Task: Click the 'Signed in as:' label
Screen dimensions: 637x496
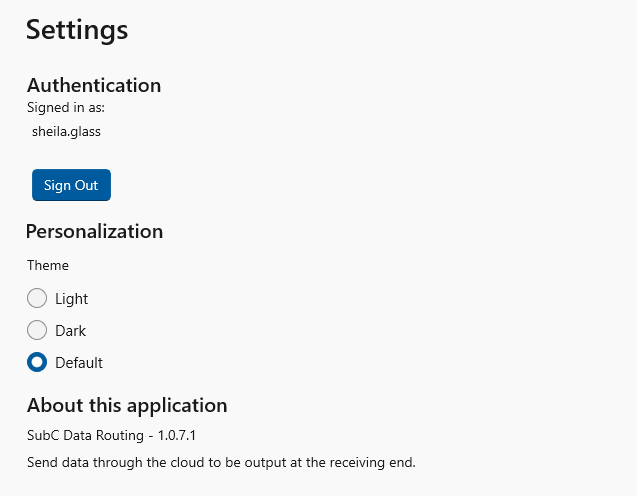Action: tap(66, 107)
